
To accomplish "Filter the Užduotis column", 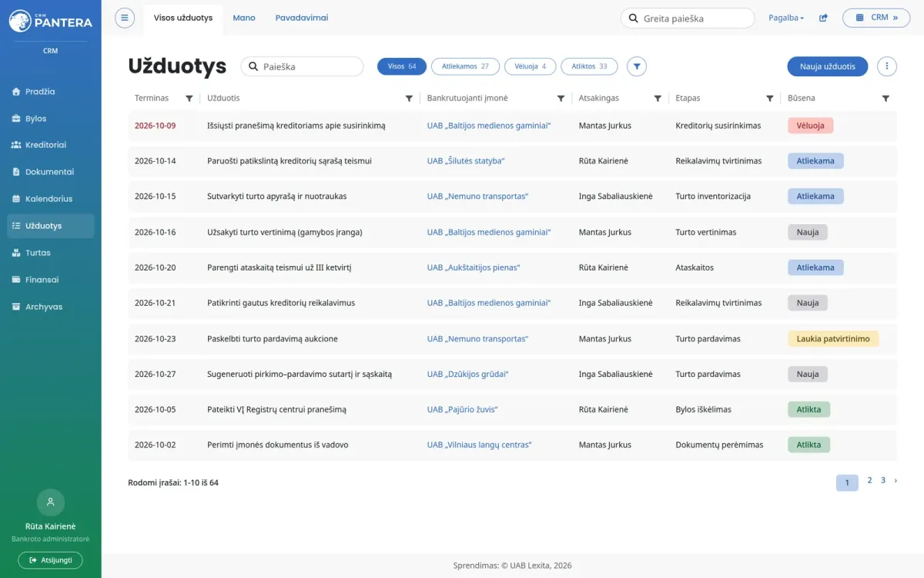I will click(x=409, y=99).
